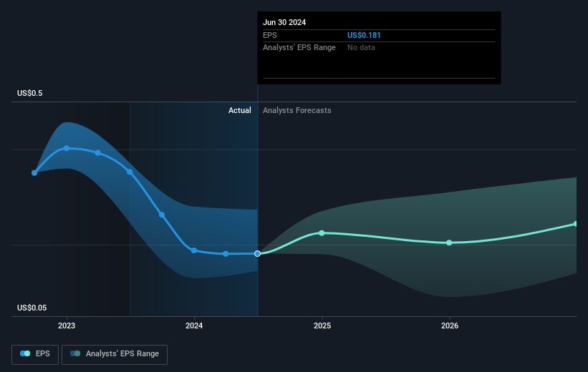Click the US$0.181 value in tooltip
This screenshot has width=588, height=372.
click(364, 35)
